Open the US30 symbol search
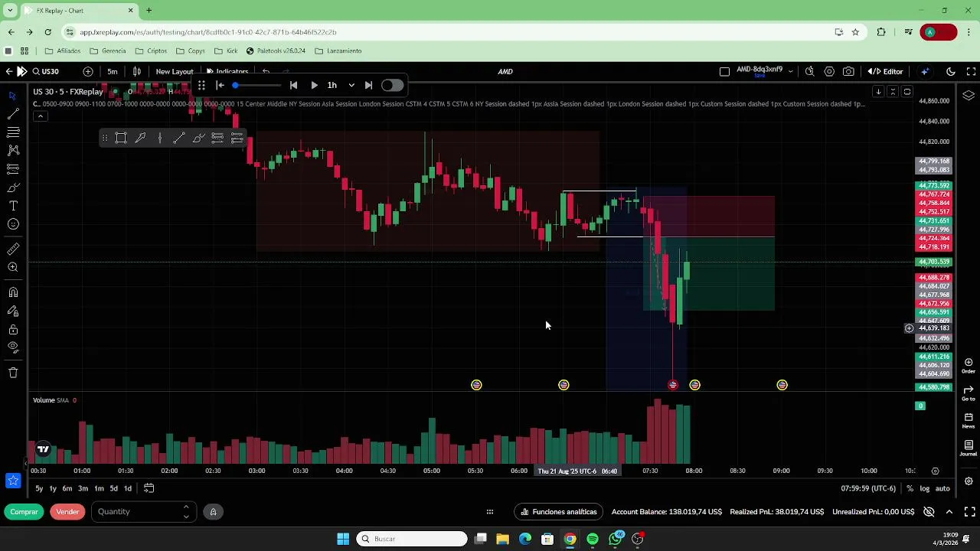The height and width of the screenshot is (551, 980). coord(45,71)
